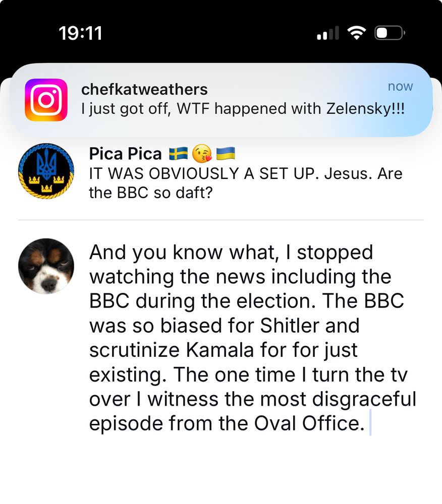This screenshot has width=442, height=504.
Task: Open Pica Pica's trident profile avatar
Action: [x=46, y=171]
